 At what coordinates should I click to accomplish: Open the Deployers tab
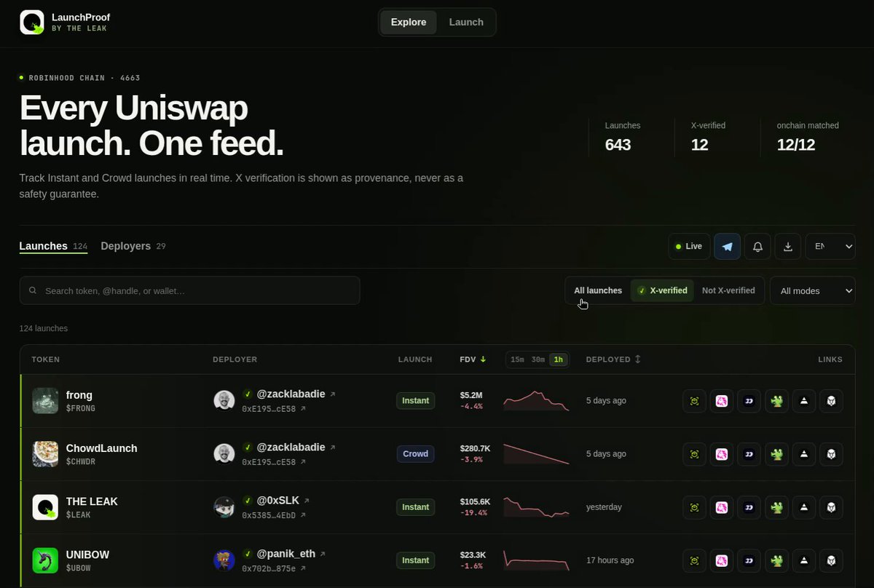tap(133, 246)
